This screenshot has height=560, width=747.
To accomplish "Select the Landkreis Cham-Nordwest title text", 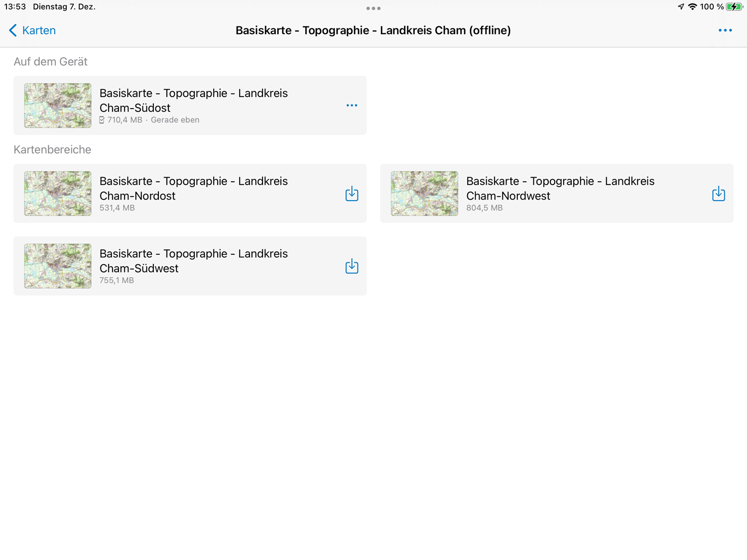I will click(x=560, y=188).
